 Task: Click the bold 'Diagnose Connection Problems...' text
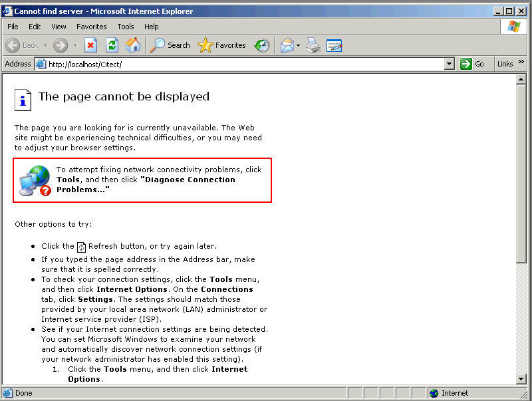[146, 185]
